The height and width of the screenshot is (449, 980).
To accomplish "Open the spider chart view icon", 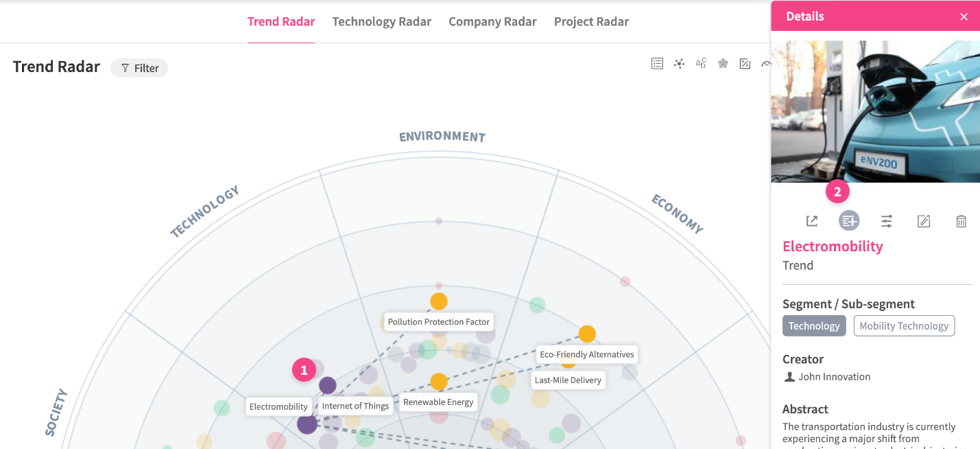I will click(x=723, y=64).
